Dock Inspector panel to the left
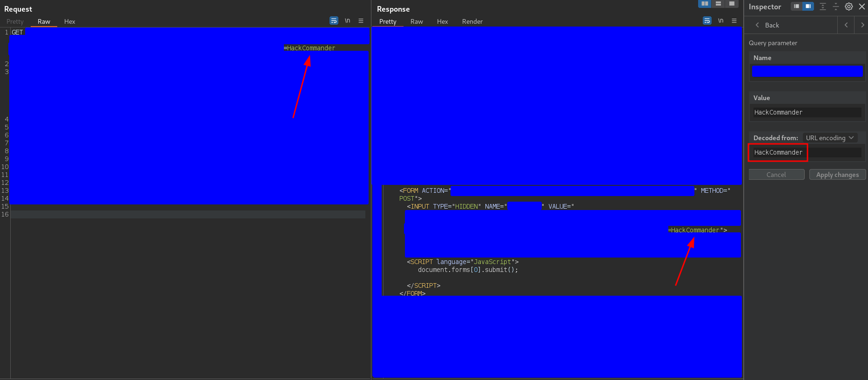The width and height of the screenshot is (868, 380). pos(796,7)
